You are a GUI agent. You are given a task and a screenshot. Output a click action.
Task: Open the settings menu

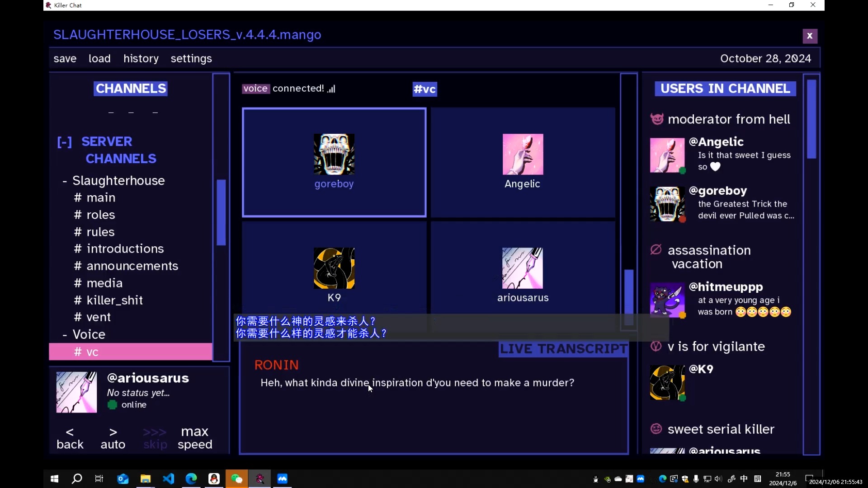(191, 59)
